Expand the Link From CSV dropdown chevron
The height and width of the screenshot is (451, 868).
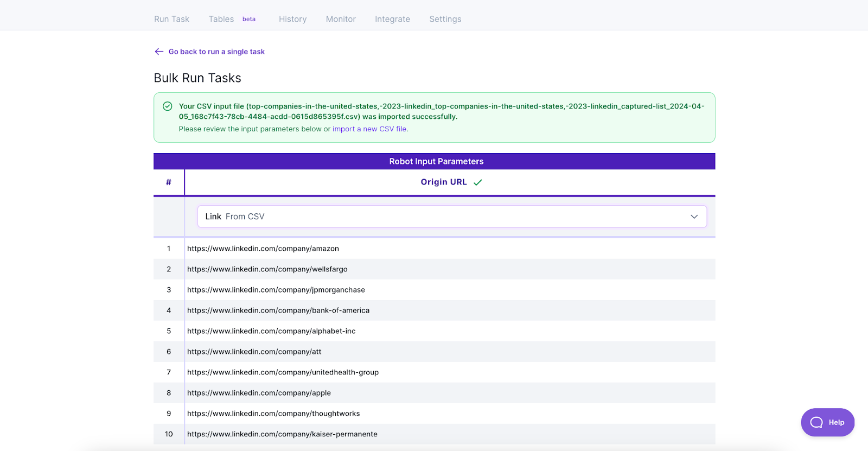(x=694, y=217)
